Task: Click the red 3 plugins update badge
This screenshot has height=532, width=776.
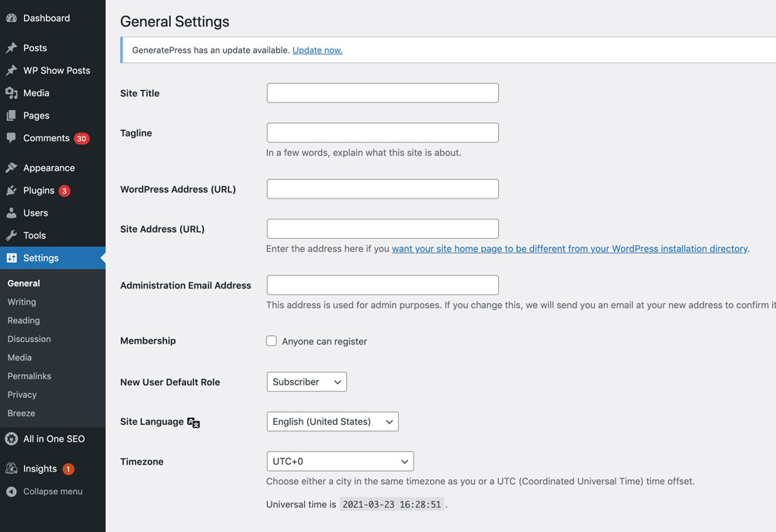Action: [x=64, y=191]
